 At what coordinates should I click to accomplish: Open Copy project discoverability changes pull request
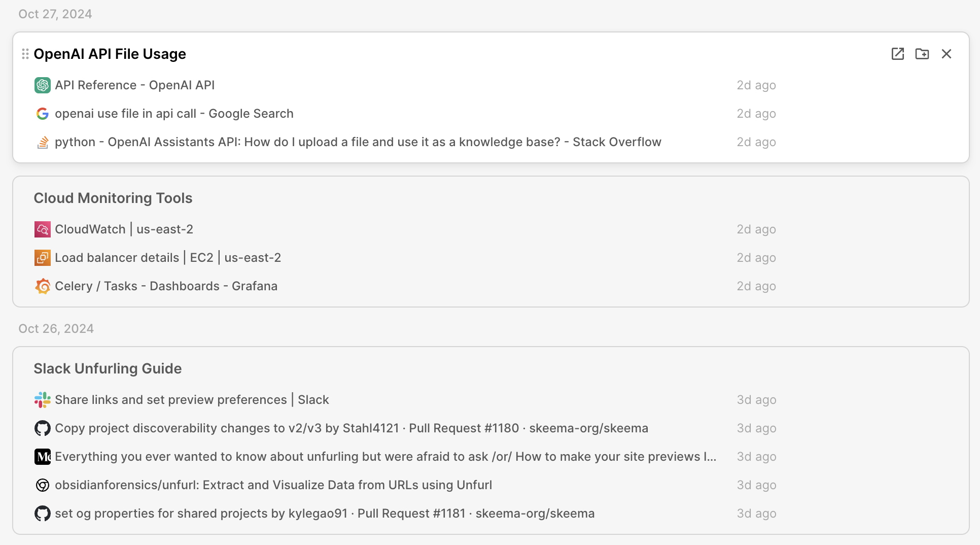[x=352, y=428]
